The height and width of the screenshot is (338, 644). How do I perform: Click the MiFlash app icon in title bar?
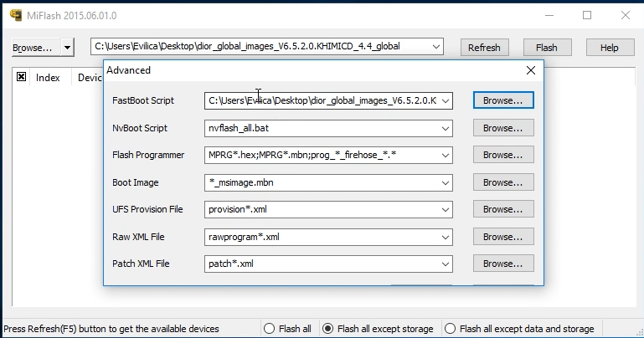coord(16,15)
